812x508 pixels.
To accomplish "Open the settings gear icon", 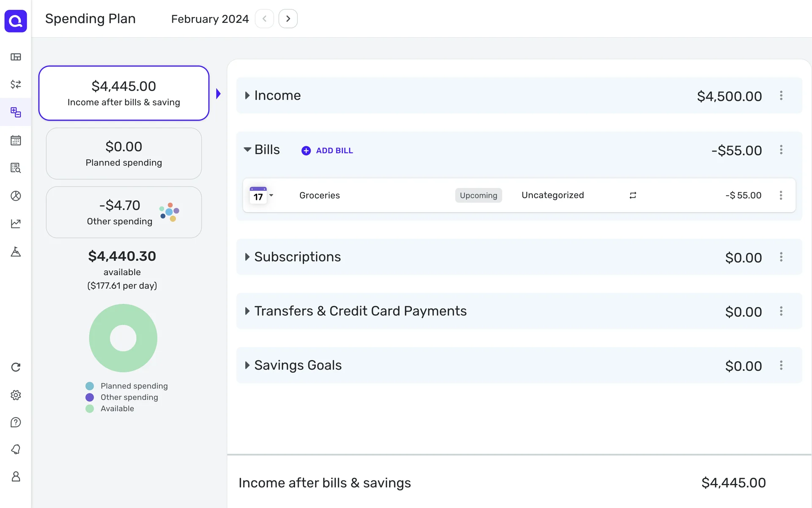I will point(16,395).
